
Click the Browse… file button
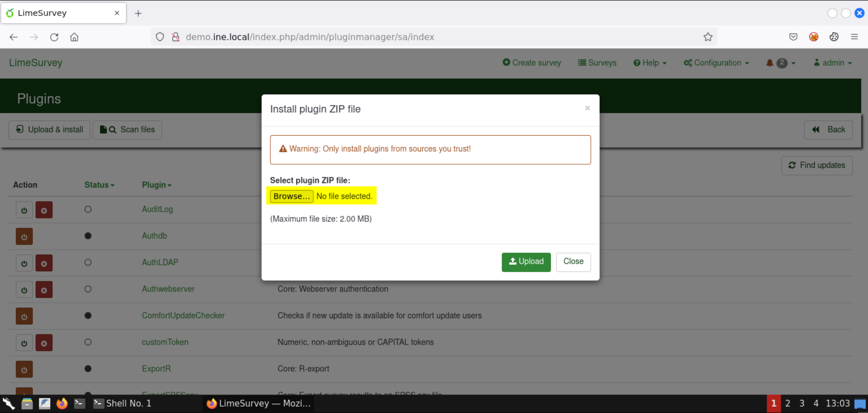pos(292,196)
